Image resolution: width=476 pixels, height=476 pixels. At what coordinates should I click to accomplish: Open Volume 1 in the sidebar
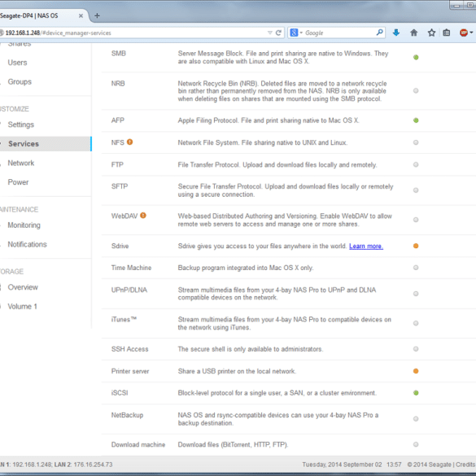(x=23, y=306)
